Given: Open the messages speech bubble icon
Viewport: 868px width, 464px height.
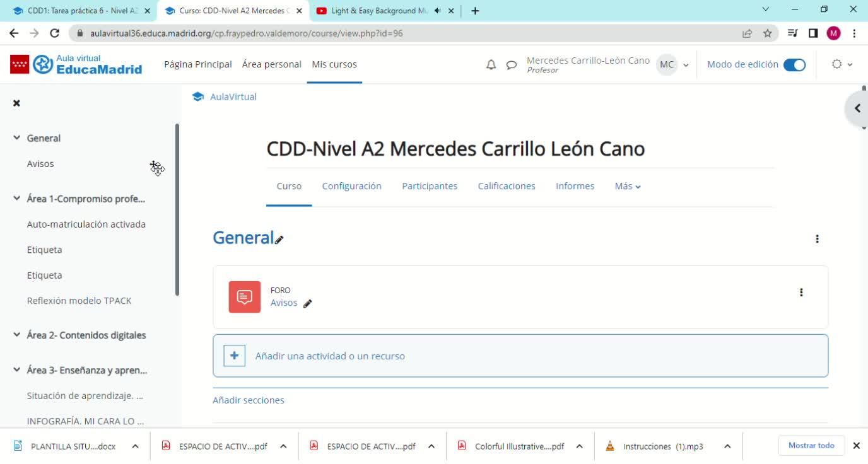Looking at the screenshot, I should [x=512, y=64].
